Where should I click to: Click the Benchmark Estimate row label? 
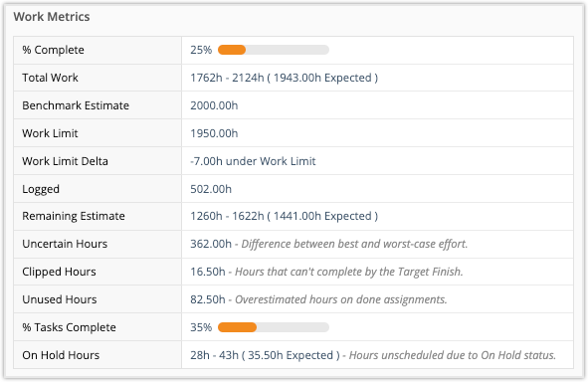76,105
